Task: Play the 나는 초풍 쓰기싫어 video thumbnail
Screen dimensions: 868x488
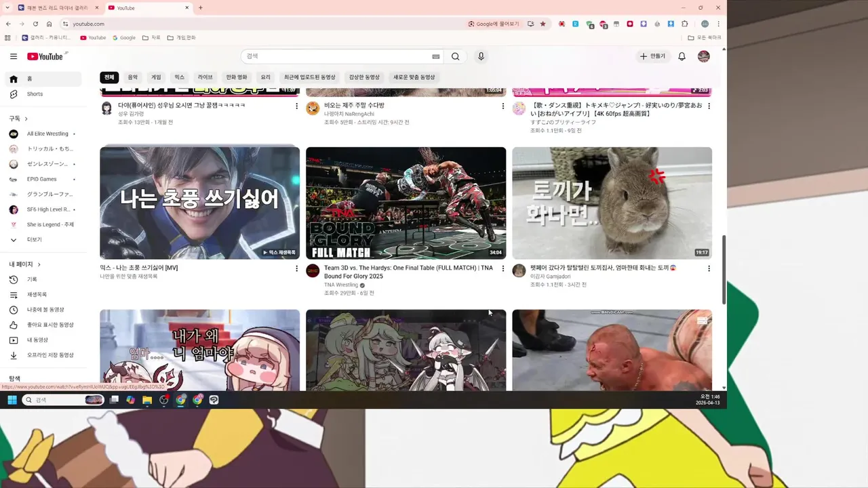Action: coord(199,203)
